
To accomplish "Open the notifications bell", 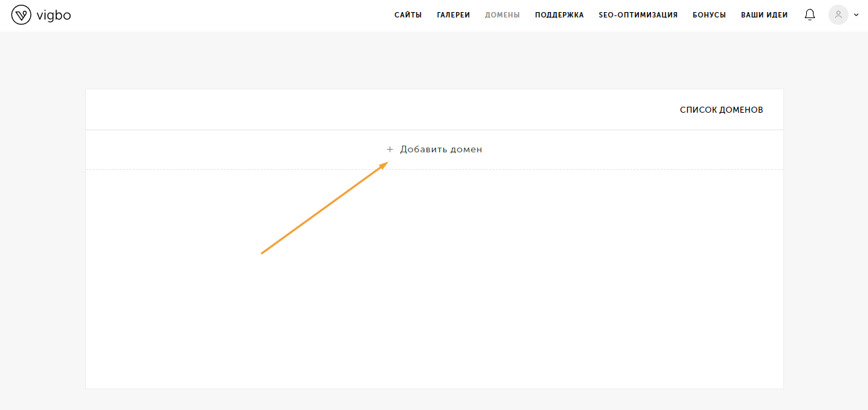I will click(810, 15).
